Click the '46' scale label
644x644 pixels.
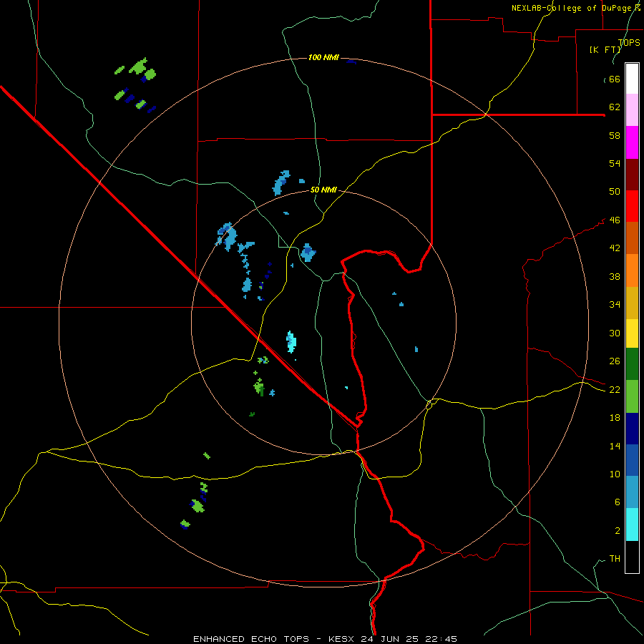(615, 220)
